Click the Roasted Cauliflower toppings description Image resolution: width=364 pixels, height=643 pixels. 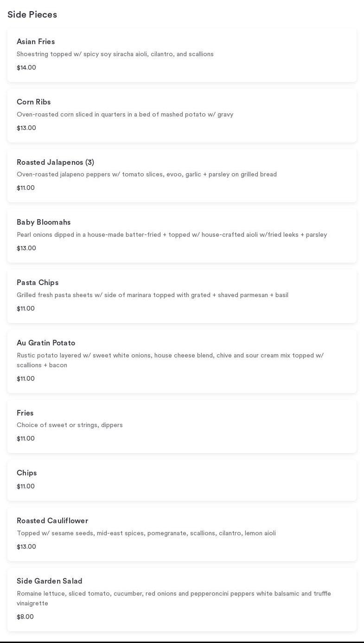click(146, 533)
